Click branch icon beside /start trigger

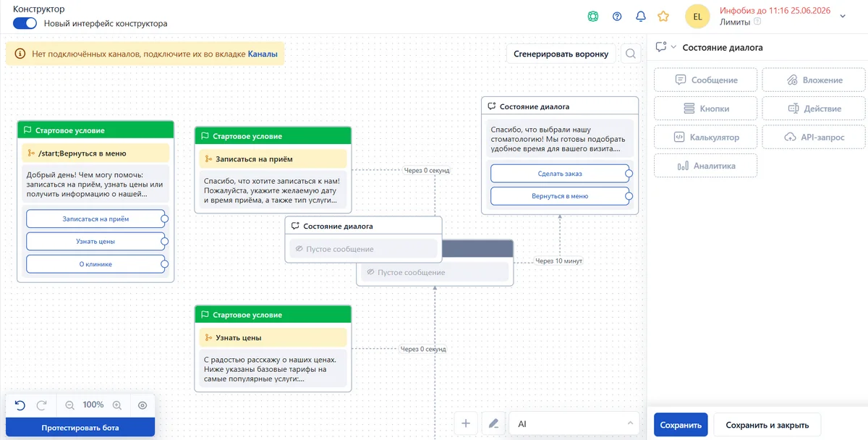[30, 153]
